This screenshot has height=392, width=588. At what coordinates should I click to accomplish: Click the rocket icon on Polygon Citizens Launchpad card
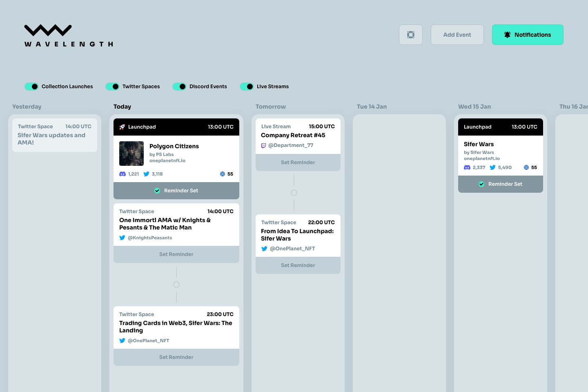(x=122, y=127)
